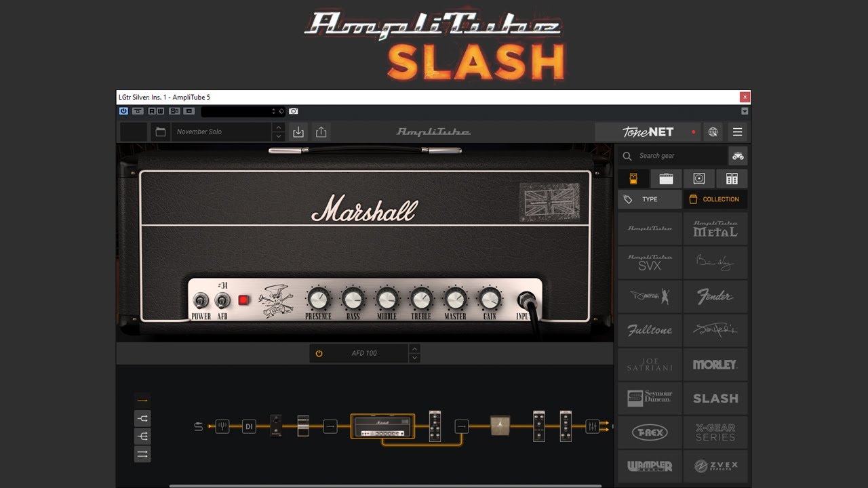
Task: Open the host preset dropdown field
Action: pyautogui.click(x=243, y=111)
